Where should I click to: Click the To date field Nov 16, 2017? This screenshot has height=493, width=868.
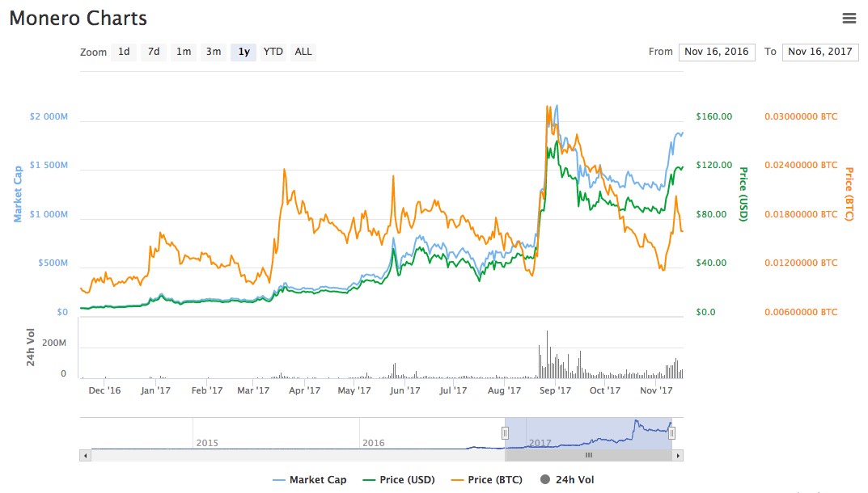pyautogui.click(x=820, y=52)
